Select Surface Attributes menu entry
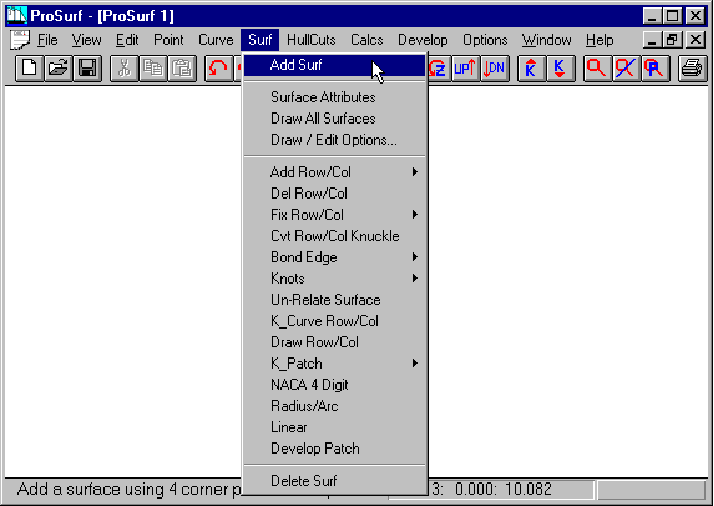714x506 pixels. point(335,97)
